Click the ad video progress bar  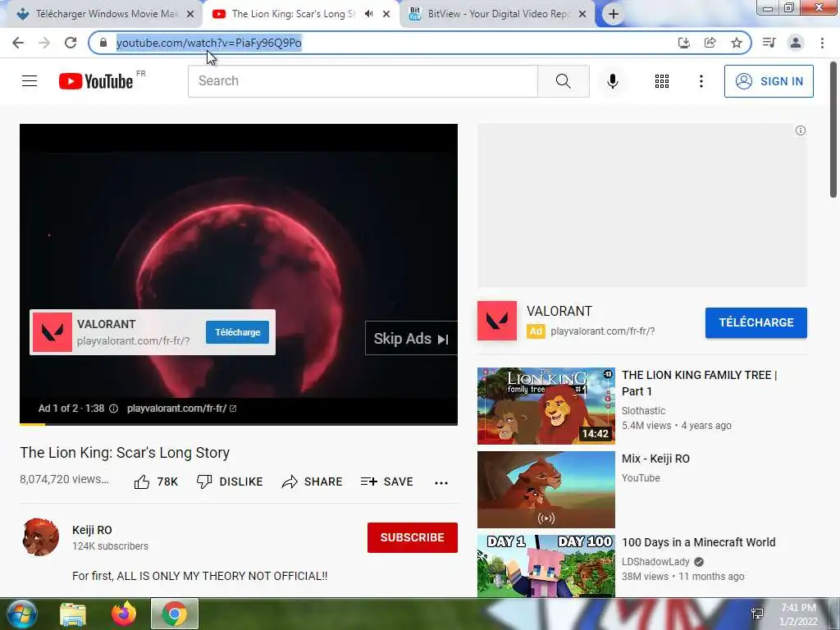pyautogui.click(x=239, y=424)
